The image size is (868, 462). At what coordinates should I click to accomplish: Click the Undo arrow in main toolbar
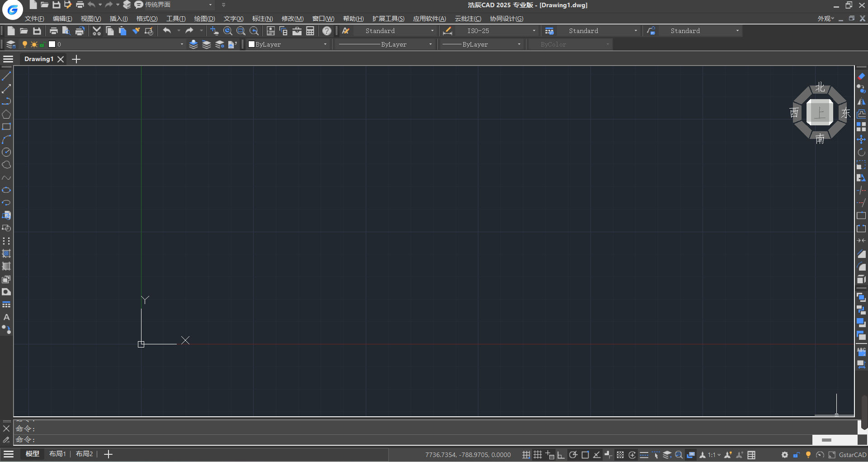[x=167, y=31]
